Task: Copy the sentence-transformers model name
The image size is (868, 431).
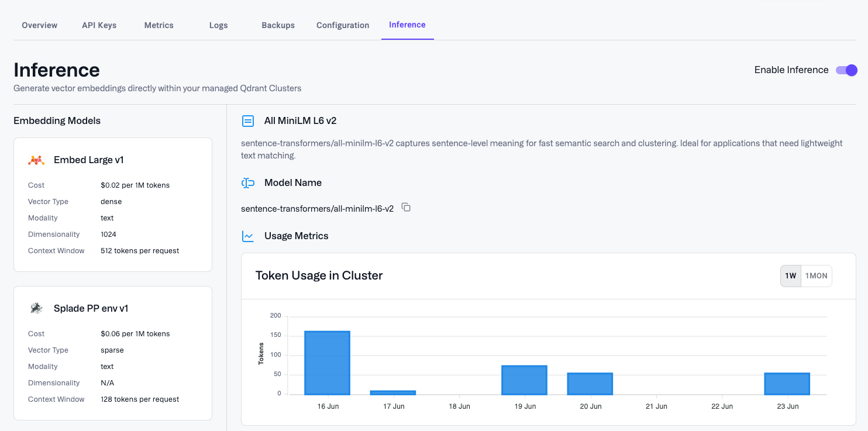Action: tap(406, 208)
